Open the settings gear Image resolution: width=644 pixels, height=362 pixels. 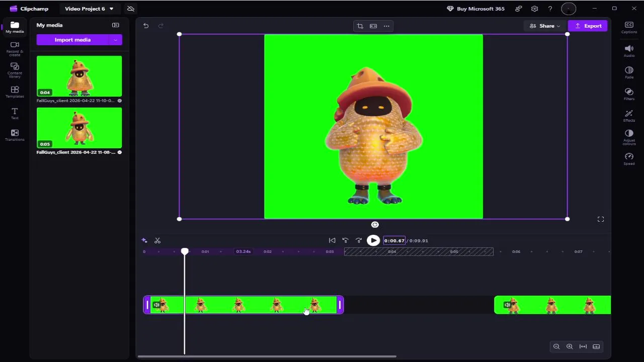(534, 9)
